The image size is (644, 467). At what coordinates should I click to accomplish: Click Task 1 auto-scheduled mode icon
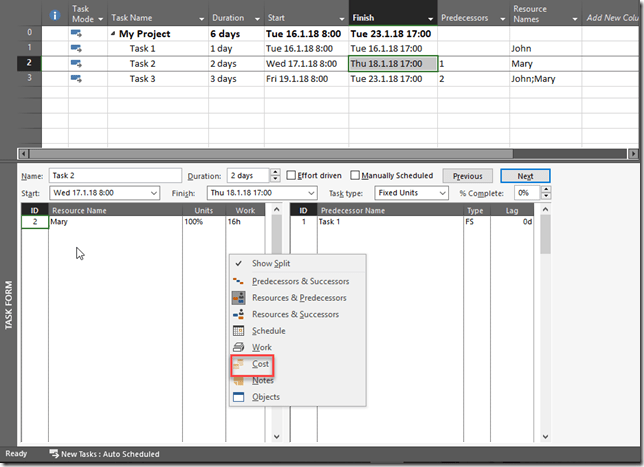click(x=76, y=47)
